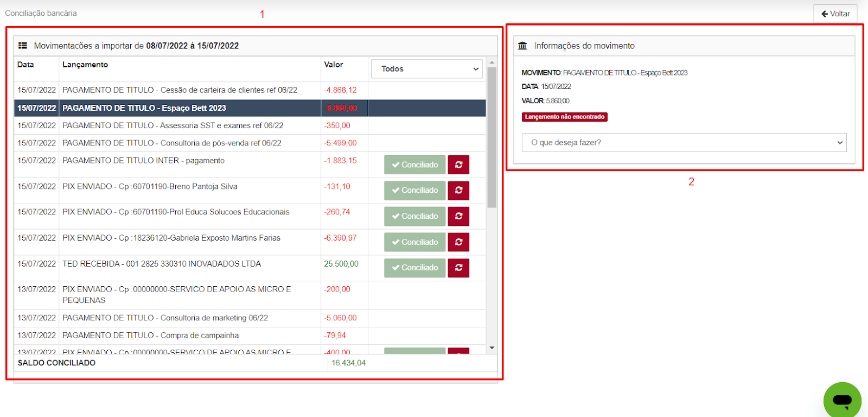Click the refresh icon for Gabriela Exposto Martins row
The height and width of the screenshot is (417, 868).
click(x=458, y=242)
